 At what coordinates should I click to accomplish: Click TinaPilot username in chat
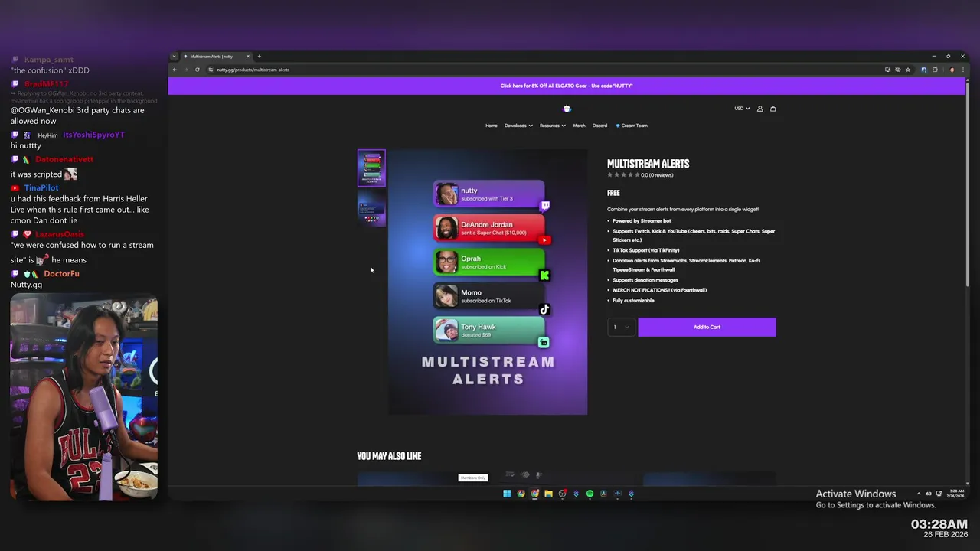pyautogui.click(x=41, y=187)
